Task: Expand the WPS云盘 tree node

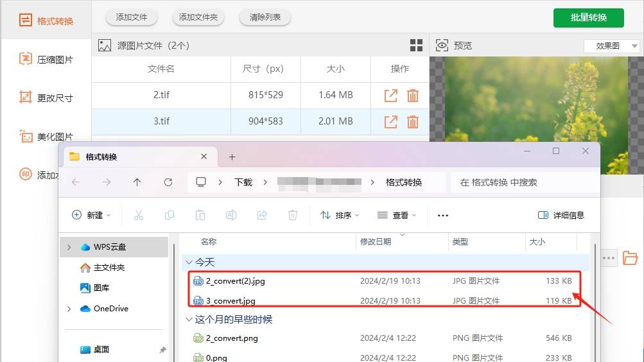Action: coord(69,247)
